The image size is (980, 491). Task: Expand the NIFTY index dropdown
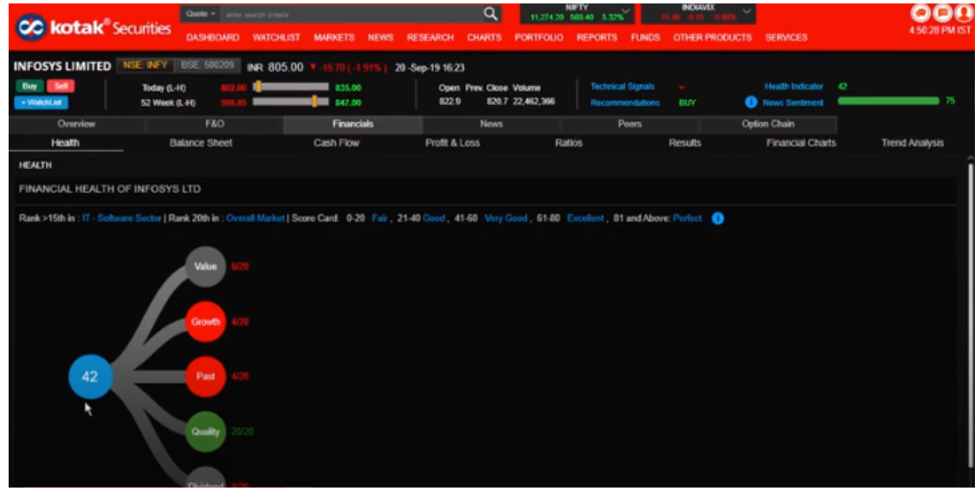[x=625, y=13]
